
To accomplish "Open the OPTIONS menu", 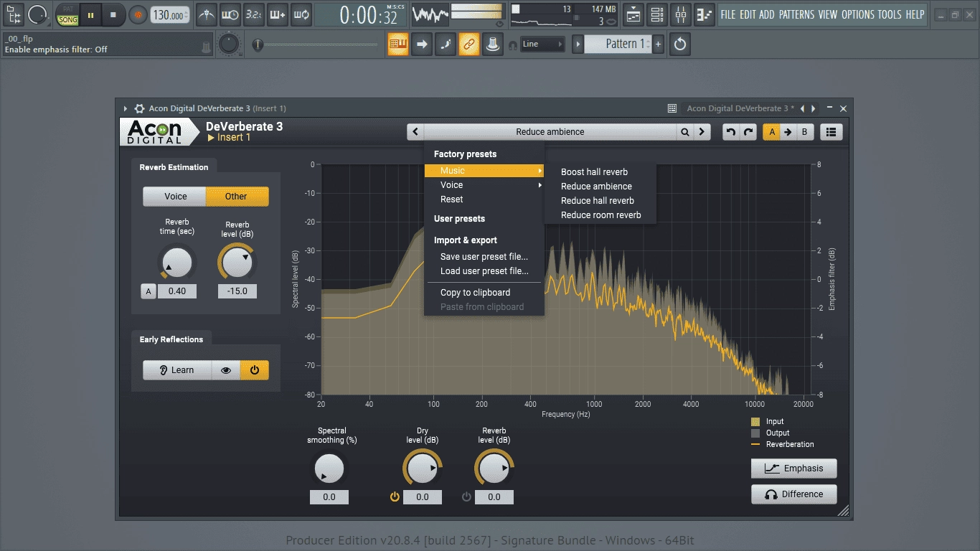I will pos(857,14).
